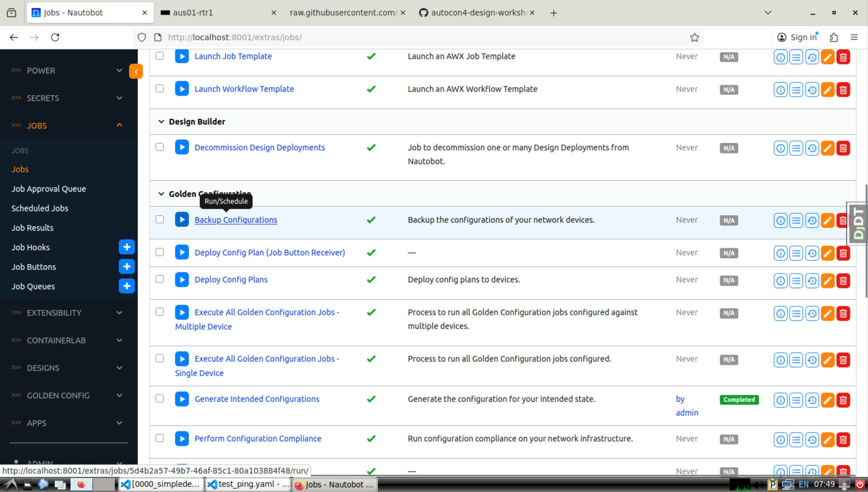Open the info icon for Generate Intended Configurations
This screenshot has width=868, height=492.
click(x=780, y=400)
